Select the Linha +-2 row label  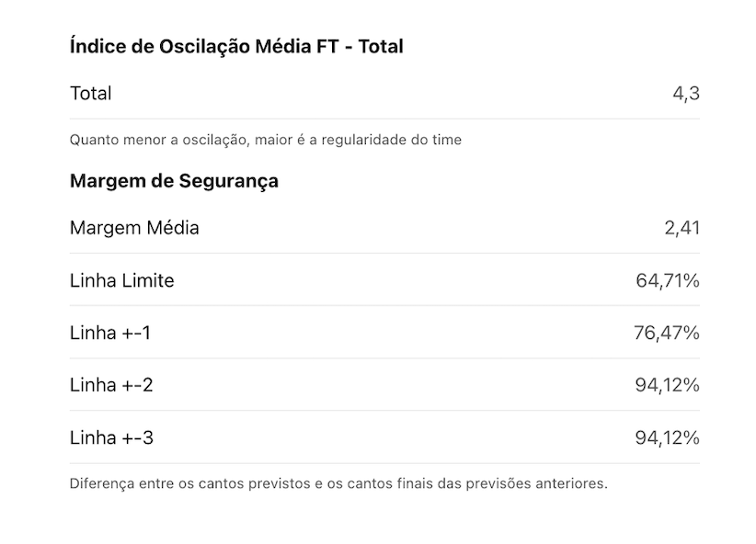pos(111,385)
